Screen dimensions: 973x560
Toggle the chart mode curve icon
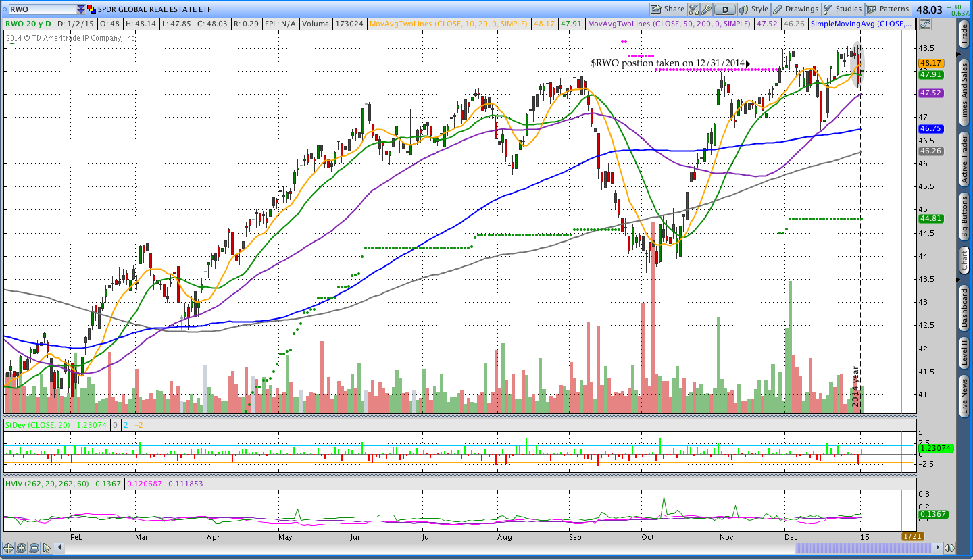coord(924,24)
